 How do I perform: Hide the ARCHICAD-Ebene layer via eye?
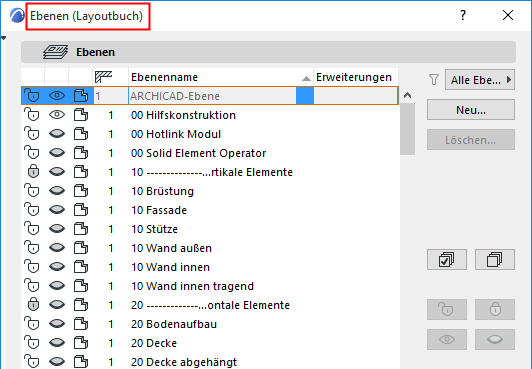[57, 96]
